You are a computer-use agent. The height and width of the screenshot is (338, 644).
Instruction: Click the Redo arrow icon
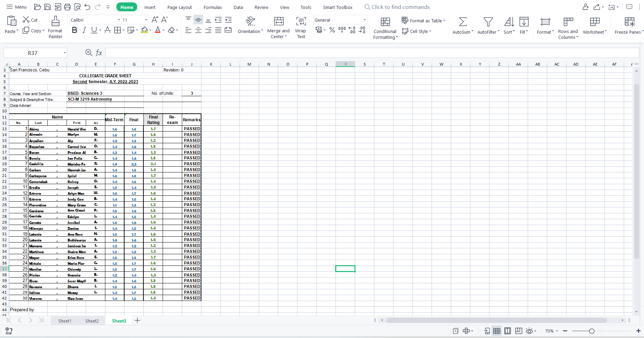click(x=97, y=7)
